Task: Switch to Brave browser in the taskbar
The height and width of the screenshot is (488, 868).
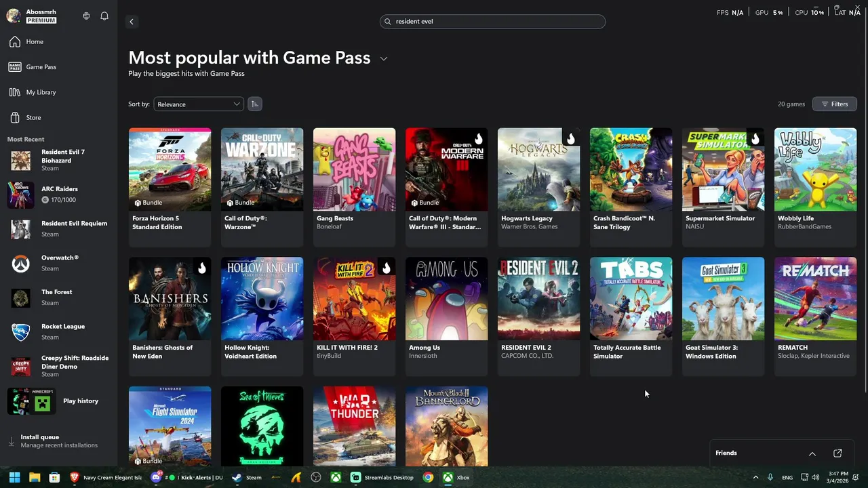Action: [x=106, y=477]
